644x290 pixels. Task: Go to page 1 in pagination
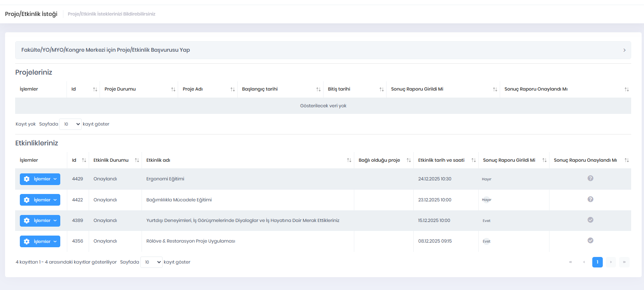point(597,262)
